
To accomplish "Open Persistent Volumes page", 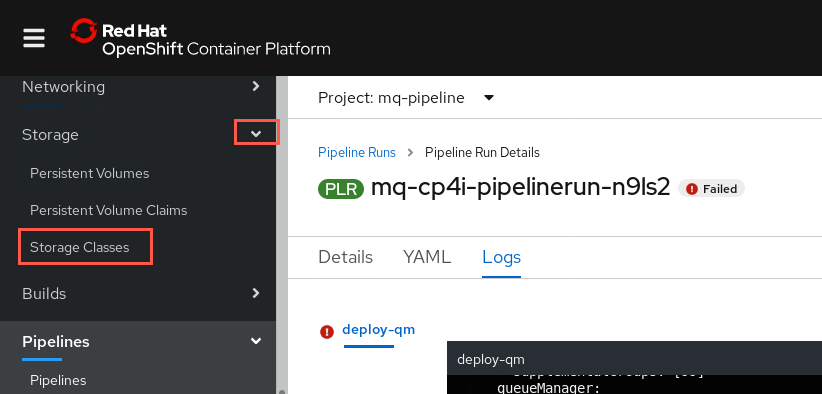I will coord(90,173).
